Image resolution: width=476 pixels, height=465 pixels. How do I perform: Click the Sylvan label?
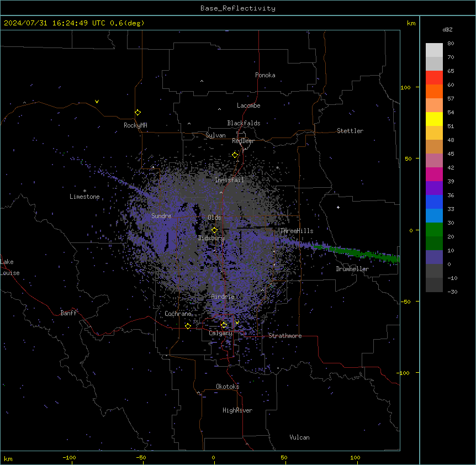[215, 135]
